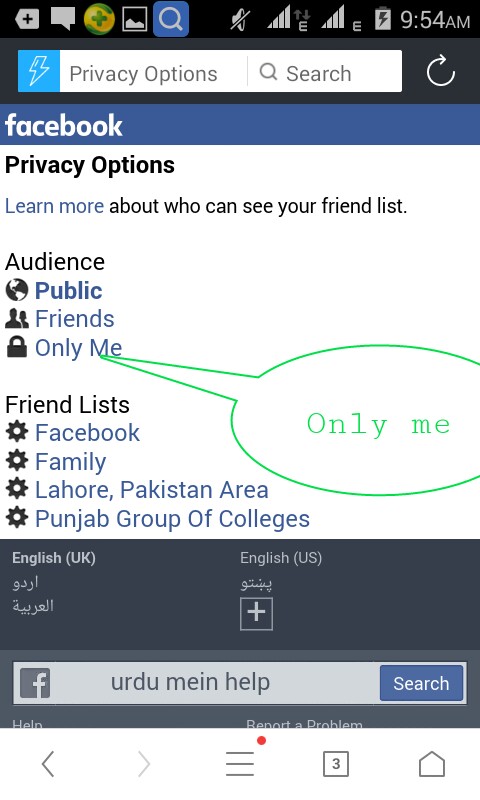
Task: Select the Family friend list
Action: point(70,462)
